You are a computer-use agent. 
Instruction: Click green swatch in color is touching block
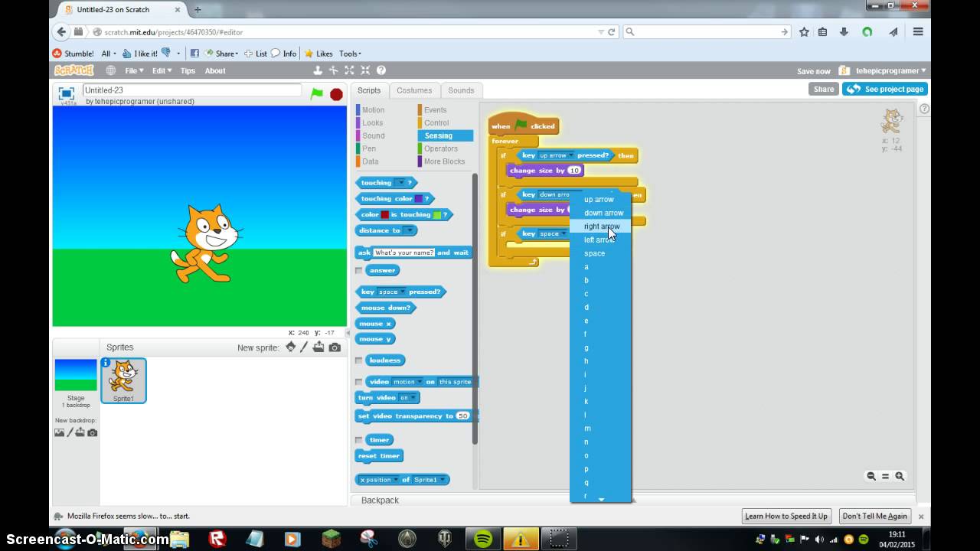click(437, 215)
